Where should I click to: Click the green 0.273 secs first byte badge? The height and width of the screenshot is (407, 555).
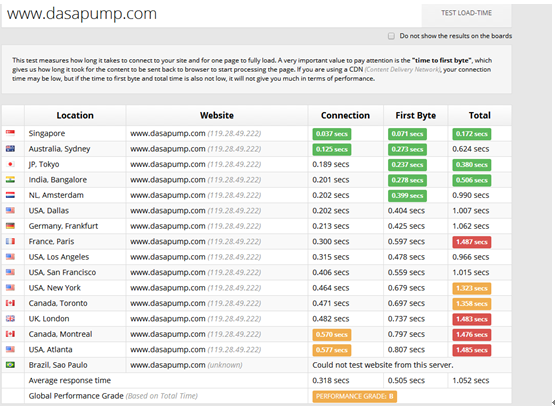click(407, 149)
